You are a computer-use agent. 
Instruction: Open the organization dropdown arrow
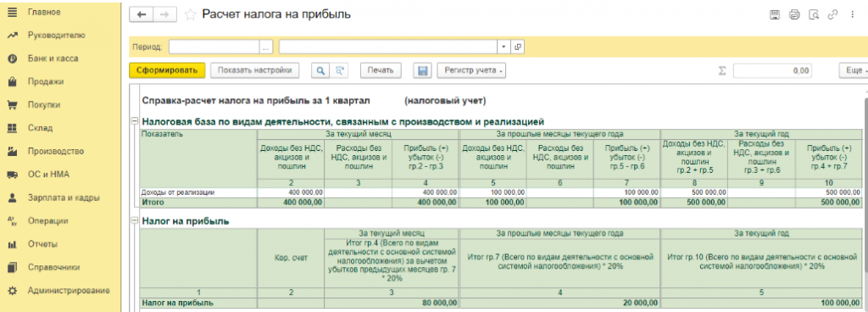[504, 47]
